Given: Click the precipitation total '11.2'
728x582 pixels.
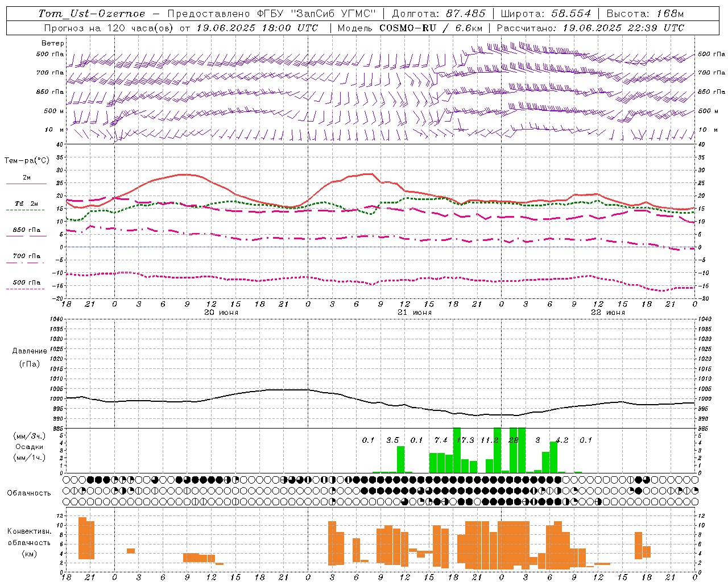Looking at the screenshot, I should coord(490,440).
